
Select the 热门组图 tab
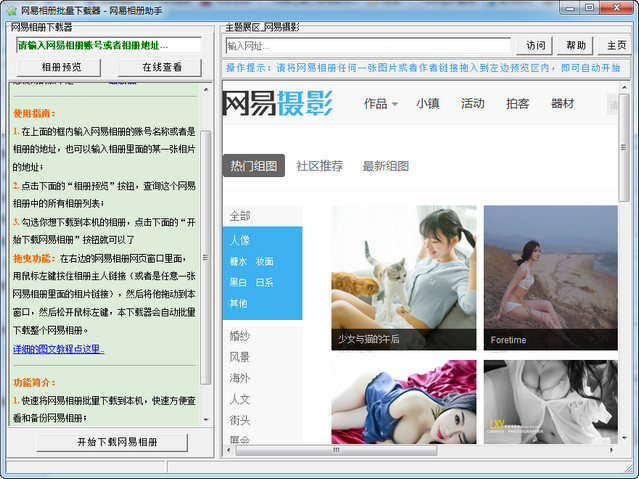tap(254, 166)
